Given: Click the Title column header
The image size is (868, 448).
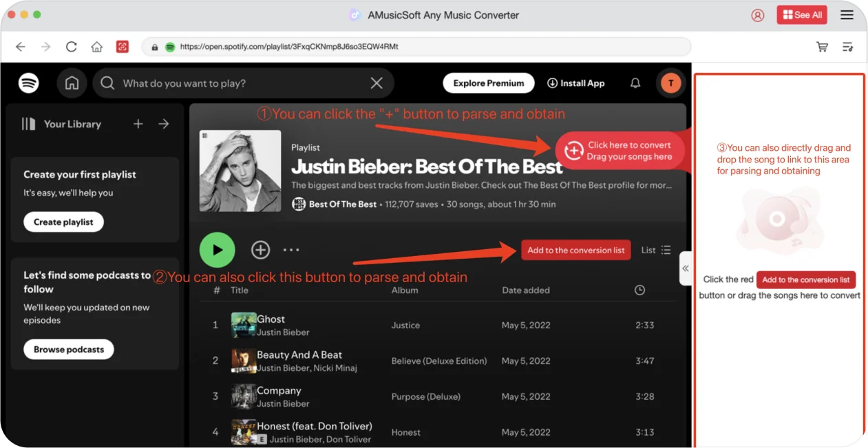Looking at the screenshot, I should (239, 290).
